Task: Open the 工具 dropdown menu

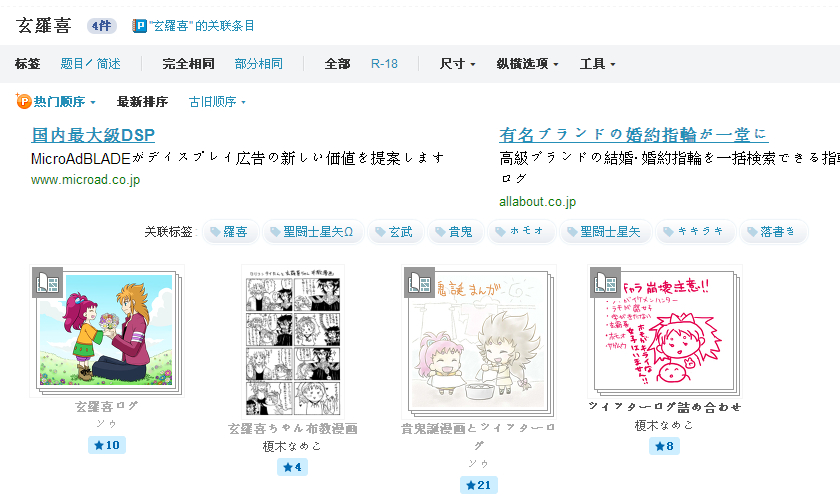Action: [597, 64]
